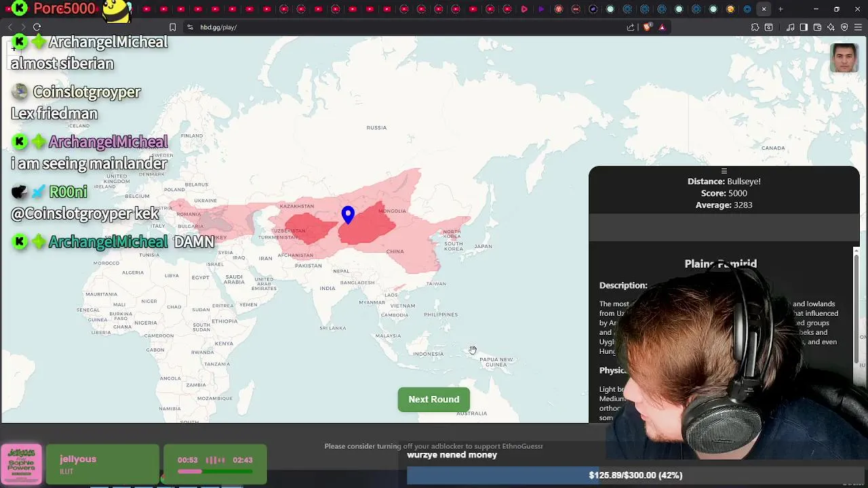The height and width of the screenshot is (488, 868).
Task: Click the MONGOLIA label on the map
Action: 392,211
